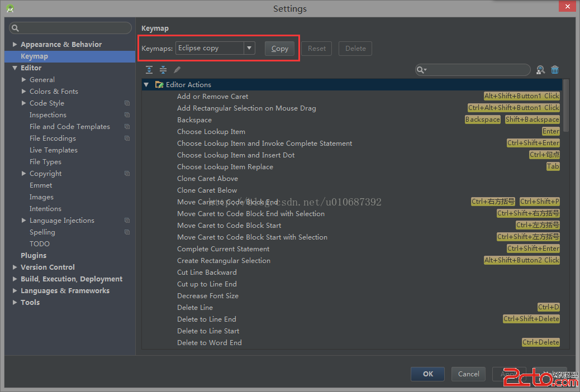Expand the Appearance & Behavior section

(15, 45)
